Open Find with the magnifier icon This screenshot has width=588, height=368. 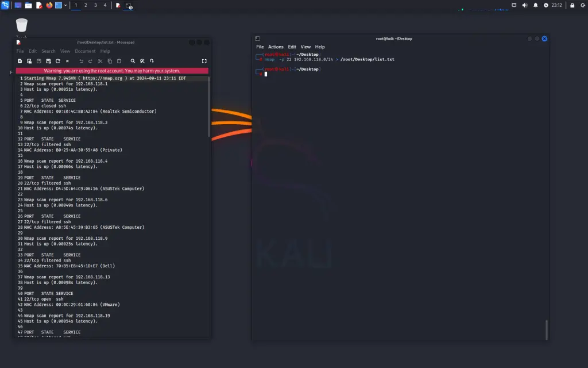(133, 61)
